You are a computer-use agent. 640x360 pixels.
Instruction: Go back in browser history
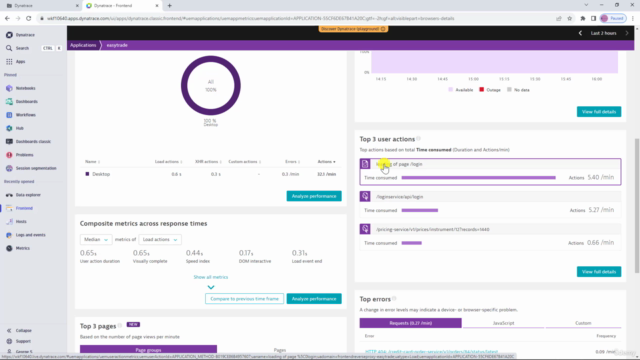pos(7,18)
